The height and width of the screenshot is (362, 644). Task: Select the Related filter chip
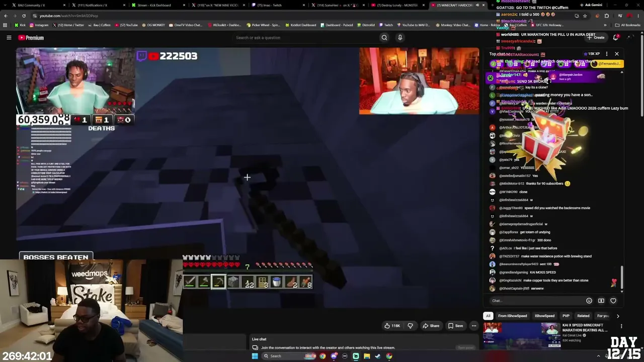(x=584, y=316)
